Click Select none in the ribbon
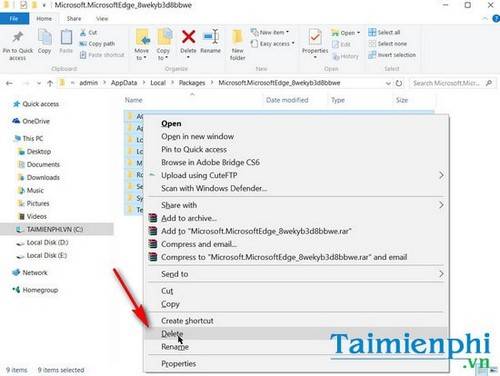Screen dimensions: 500x376 point(388,44)
